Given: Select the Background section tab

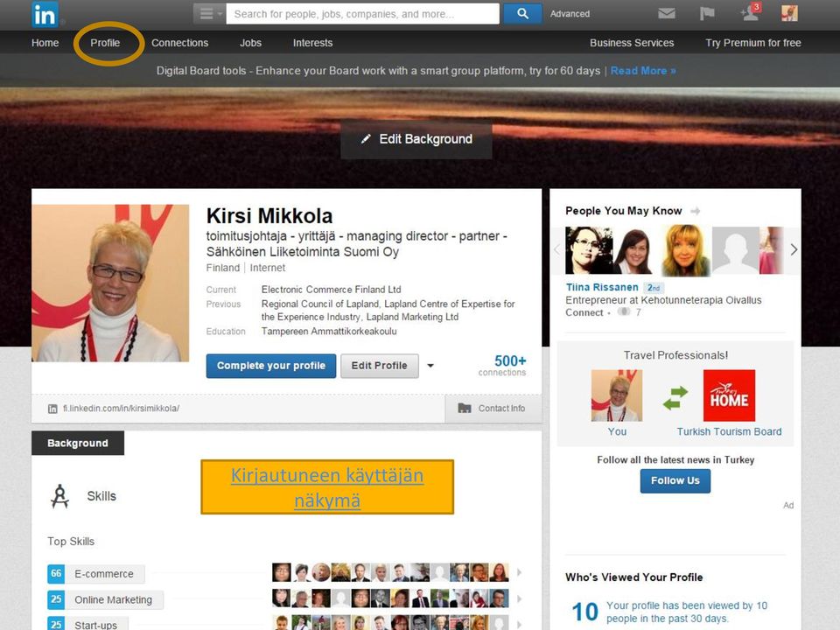Looking at the screenshot, I should 78,443.
